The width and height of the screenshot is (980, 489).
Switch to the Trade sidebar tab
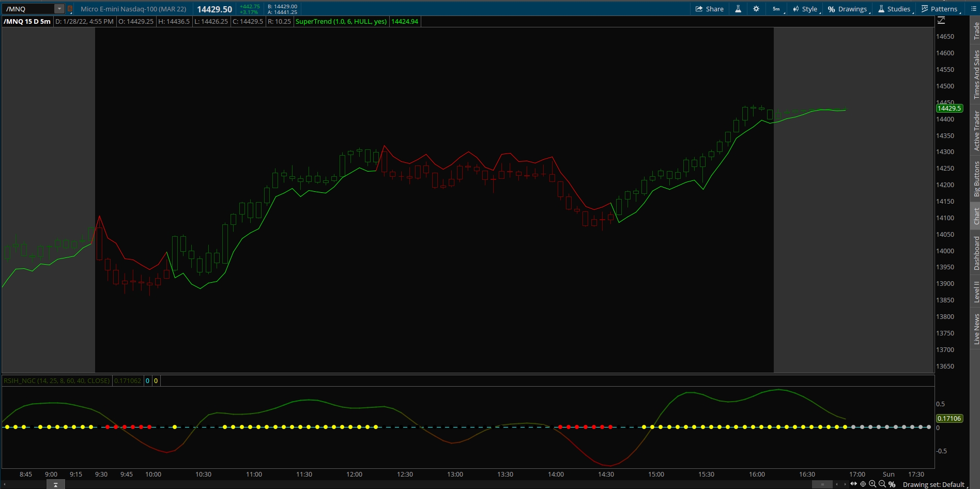[x=976, y=31]
